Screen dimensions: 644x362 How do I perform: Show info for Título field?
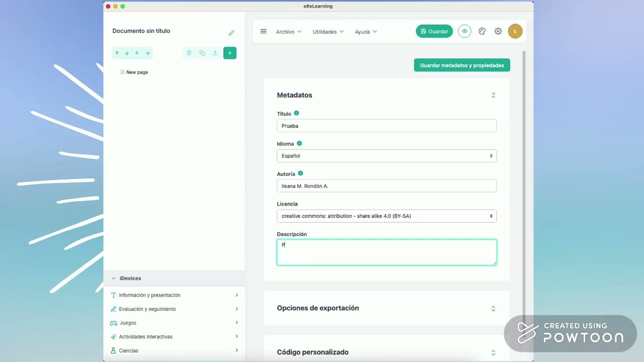(296, 113)
